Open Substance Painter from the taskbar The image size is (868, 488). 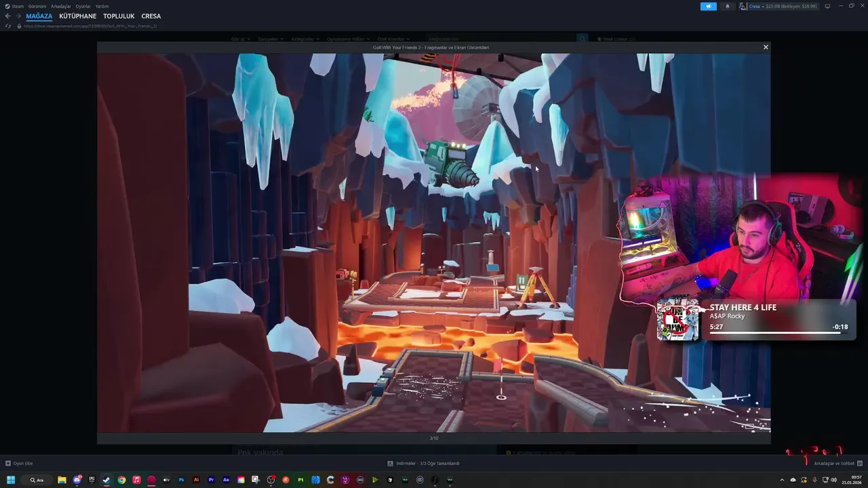300,480
